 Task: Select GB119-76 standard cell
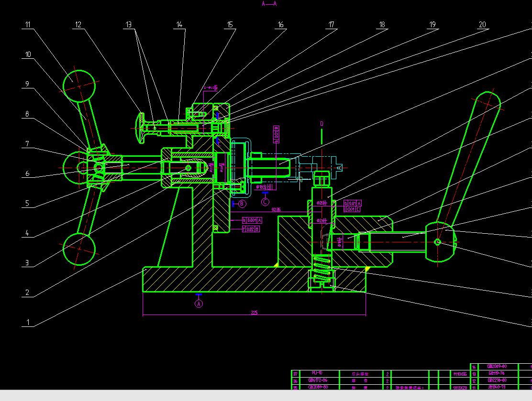498,373
